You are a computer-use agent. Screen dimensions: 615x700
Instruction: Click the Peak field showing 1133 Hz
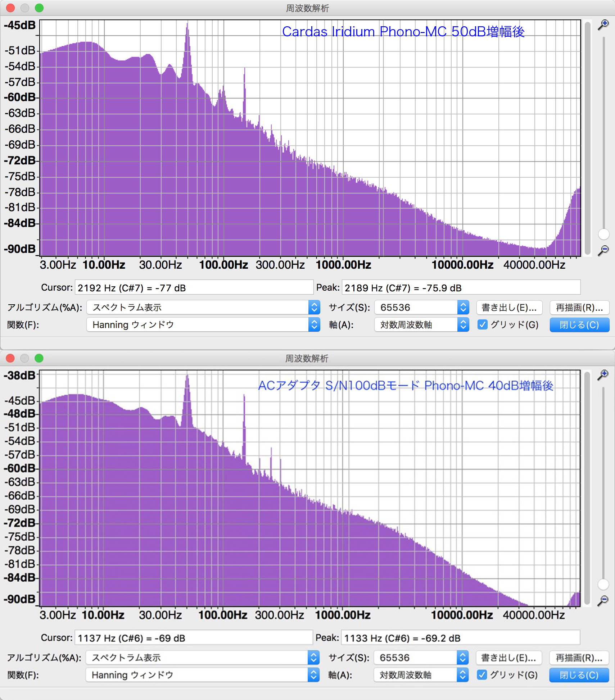tap(461, 638)
